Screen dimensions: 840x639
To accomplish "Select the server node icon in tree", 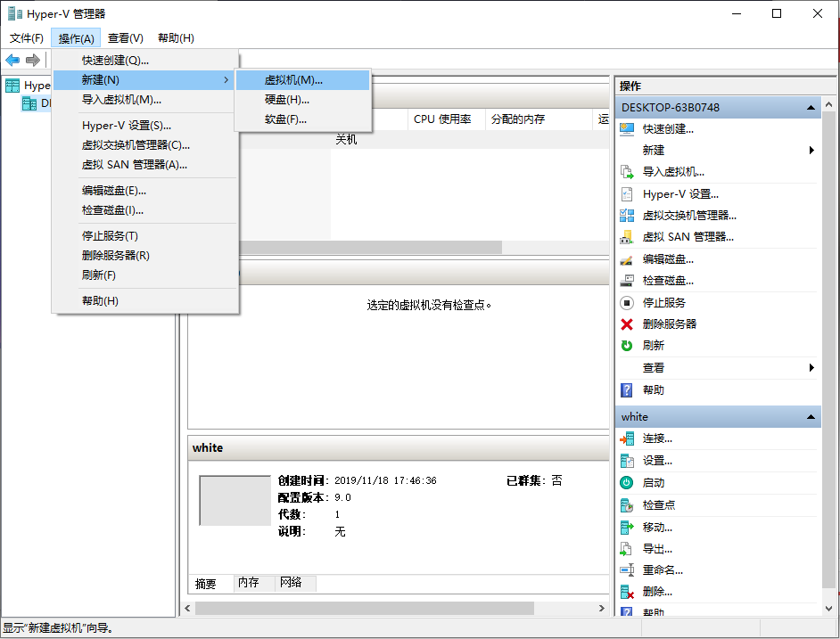I will pos(29,103).
